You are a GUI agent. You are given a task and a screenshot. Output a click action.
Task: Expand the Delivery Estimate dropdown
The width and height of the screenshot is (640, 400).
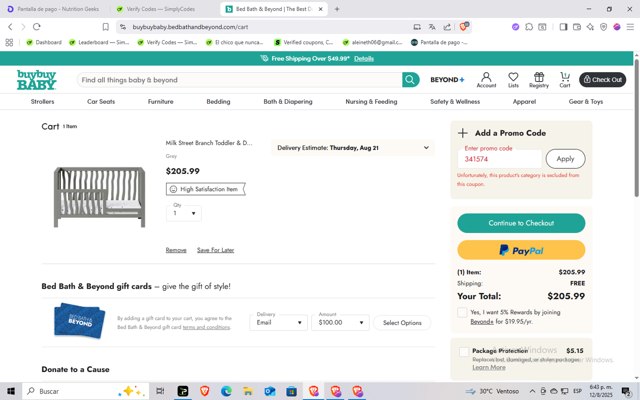coord(353,148)
